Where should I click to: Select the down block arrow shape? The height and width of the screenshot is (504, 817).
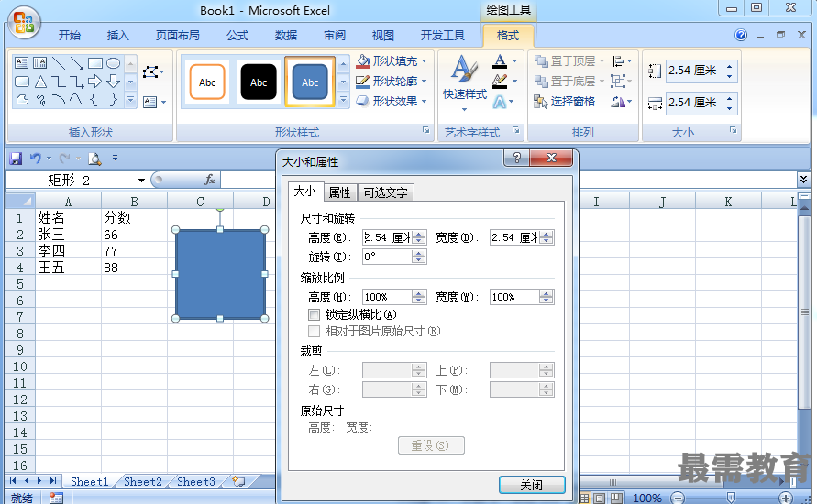pyautogui.click(x=113, y=82)
